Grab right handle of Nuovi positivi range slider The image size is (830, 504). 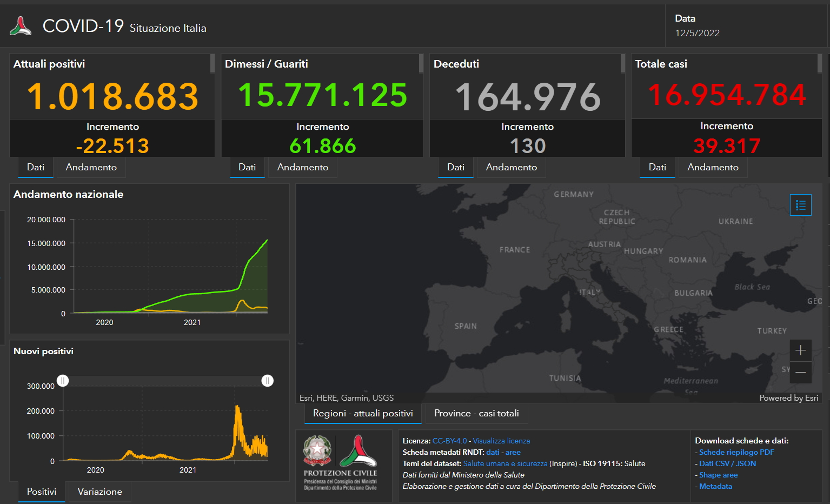267,381
